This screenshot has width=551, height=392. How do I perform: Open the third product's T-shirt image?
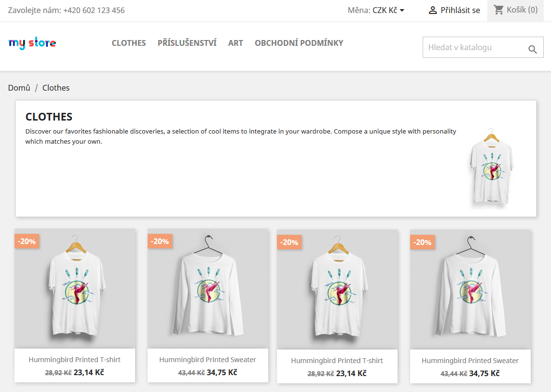[x=337, y=289]
